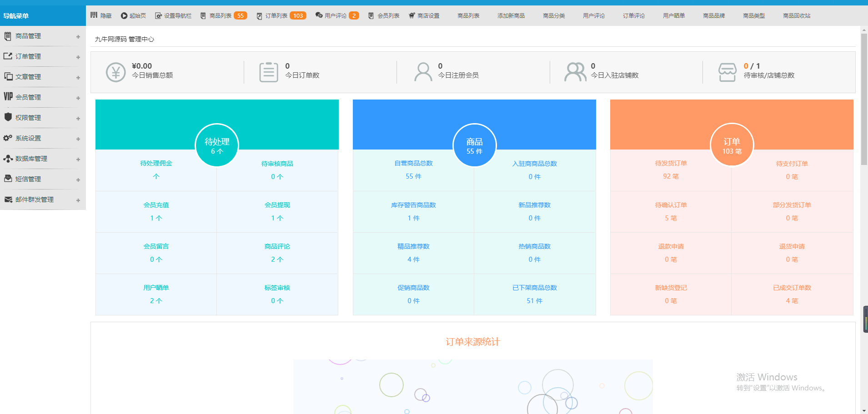Viewport: 868px width, 414px height.
Task: Expand 文章管理 using its plus sign
Action: (78, 78)
